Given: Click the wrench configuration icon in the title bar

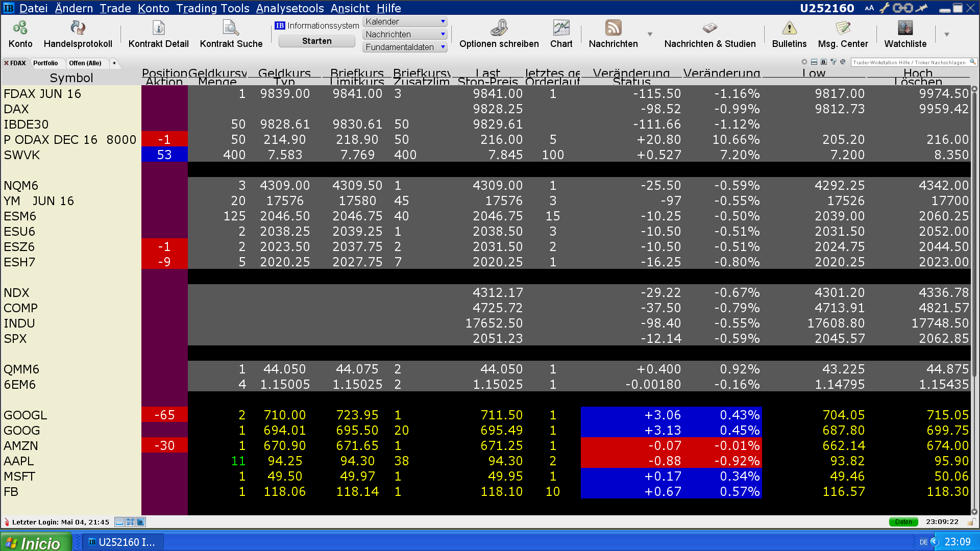Looking at the screenshot, I should [884, 8].
